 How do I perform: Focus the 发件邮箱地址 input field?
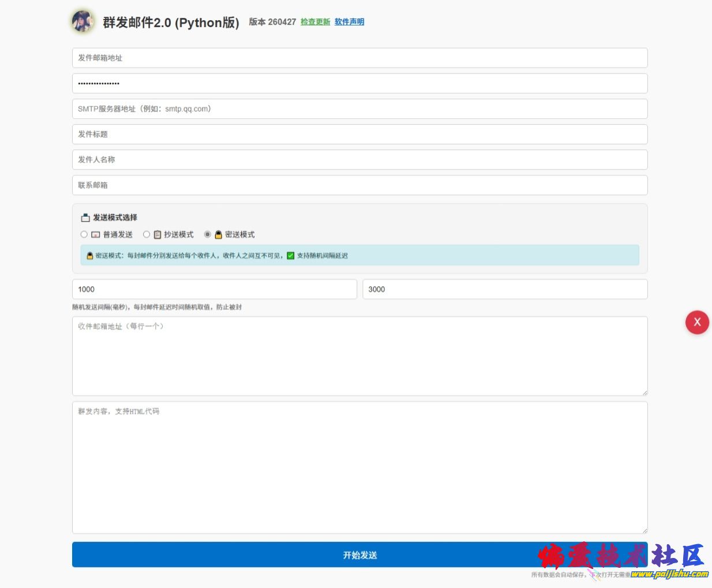(x=359, y=58)
